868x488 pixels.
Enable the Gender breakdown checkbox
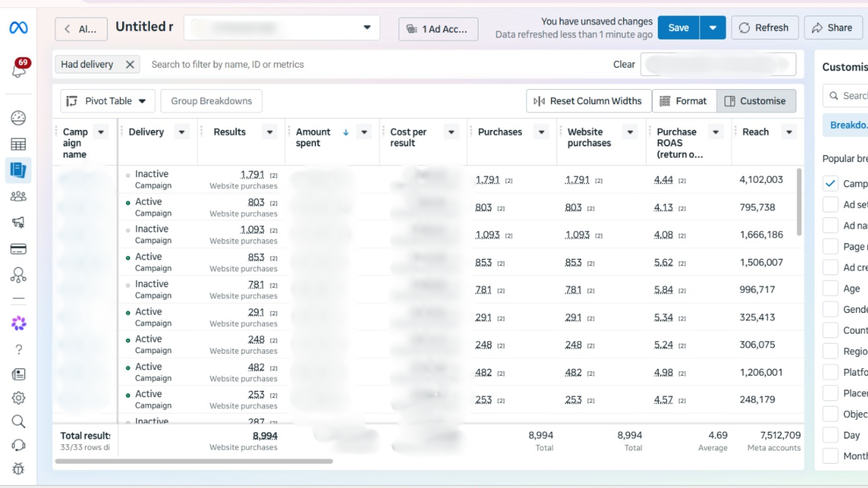coord(830,309)
